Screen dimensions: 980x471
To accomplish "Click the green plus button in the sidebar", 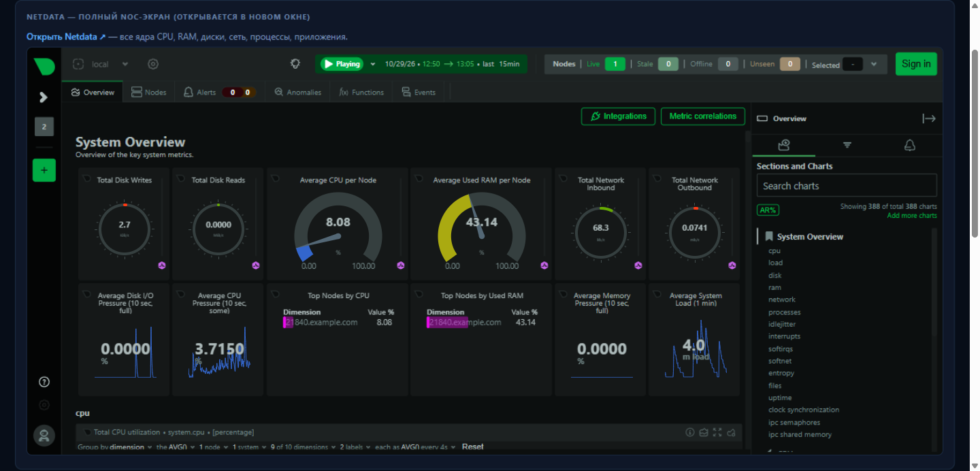I will 44,170.
